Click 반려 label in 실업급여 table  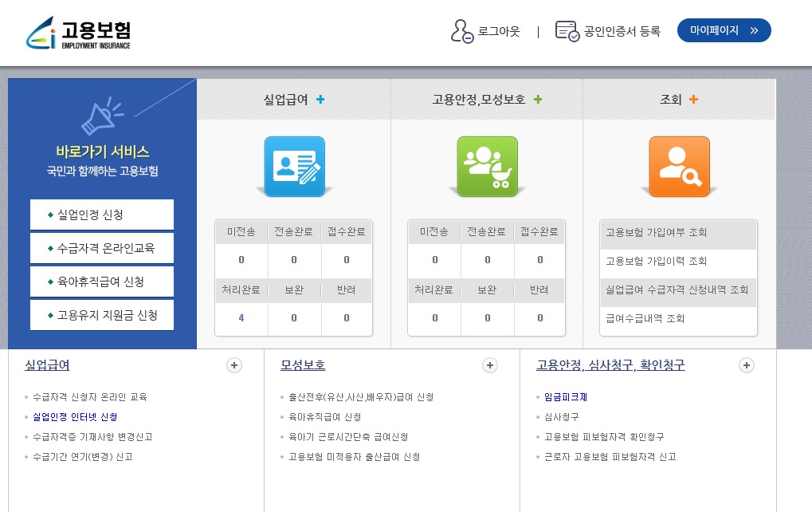pos(347,289)
